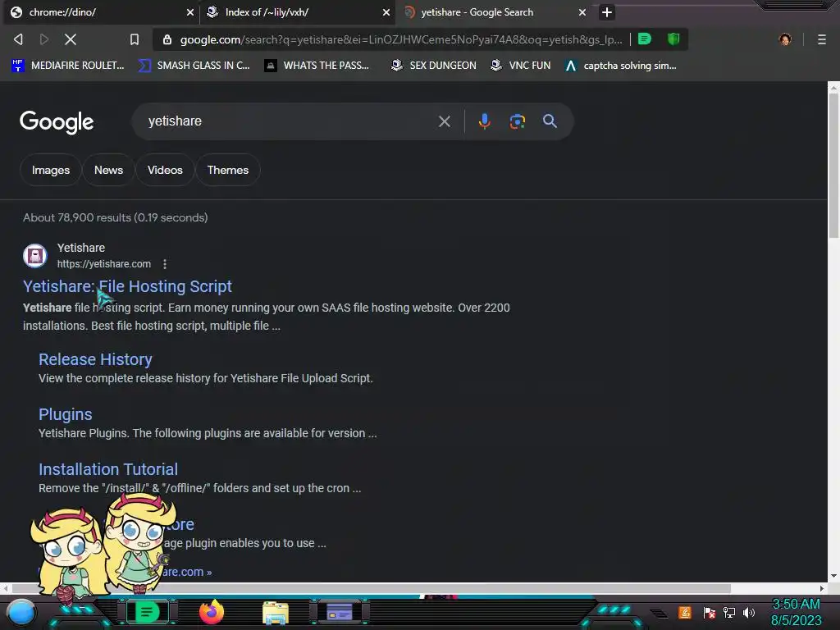
Task: Open a new tab with the plus button
Action: [x=606, y=12]
